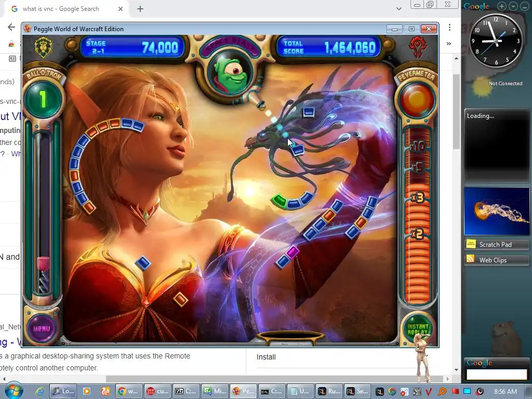The height and width of the screenshot is (399, 532).
Task: Click the Loading gadget panel
Action: coord(496,144)
